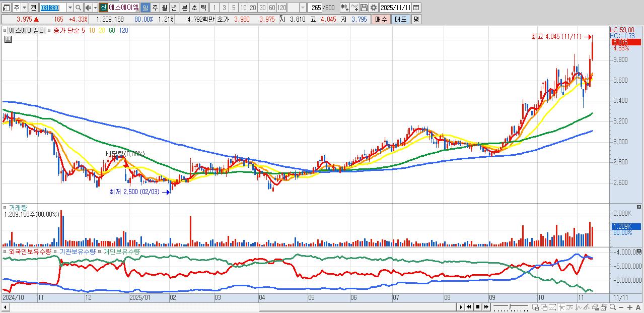Select the 분 minute chart tab

184,8
